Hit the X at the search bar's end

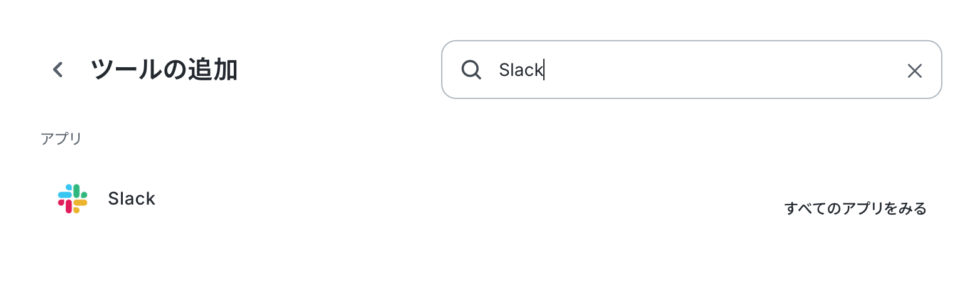(915, 71)
